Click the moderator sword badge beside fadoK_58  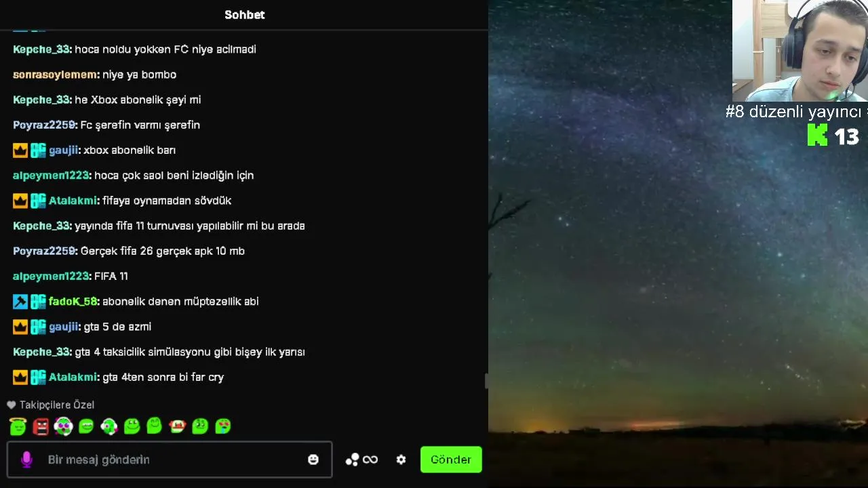coord(20,302)
